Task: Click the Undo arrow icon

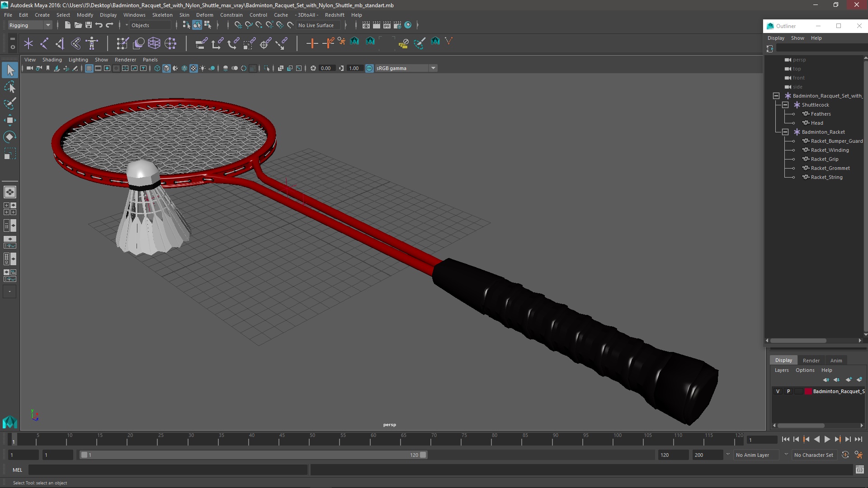Action: [x=99, y=25]
